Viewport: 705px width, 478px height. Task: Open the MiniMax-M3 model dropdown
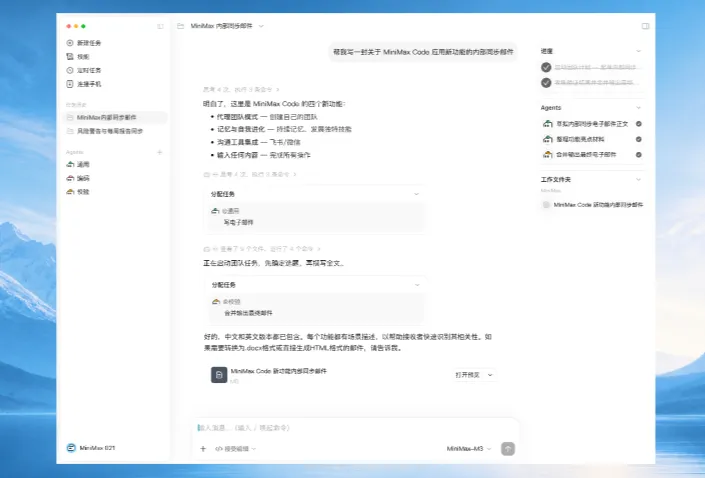coord(469,449)
